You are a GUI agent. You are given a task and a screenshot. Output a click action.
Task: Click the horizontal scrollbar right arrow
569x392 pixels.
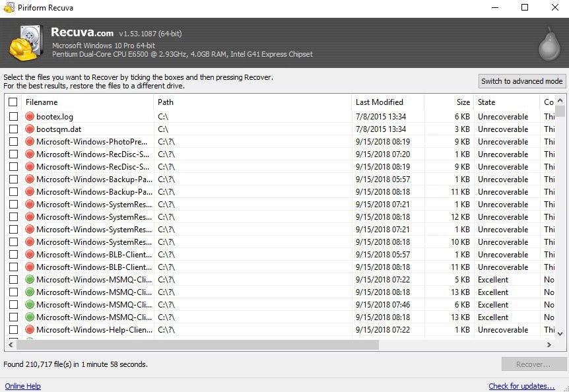click(549, 344)
